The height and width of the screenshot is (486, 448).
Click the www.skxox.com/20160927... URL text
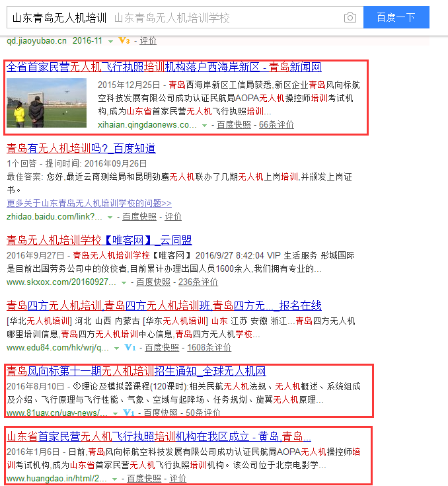61,282
